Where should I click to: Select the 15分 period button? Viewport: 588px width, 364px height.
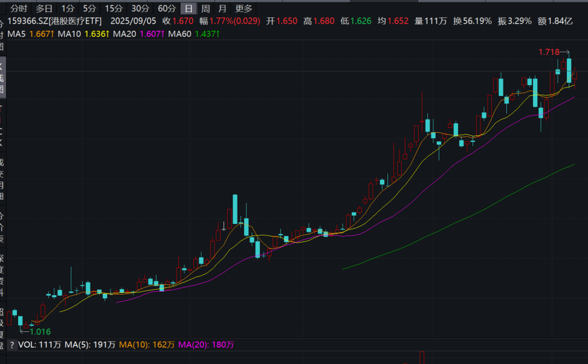tap(113, 8)
